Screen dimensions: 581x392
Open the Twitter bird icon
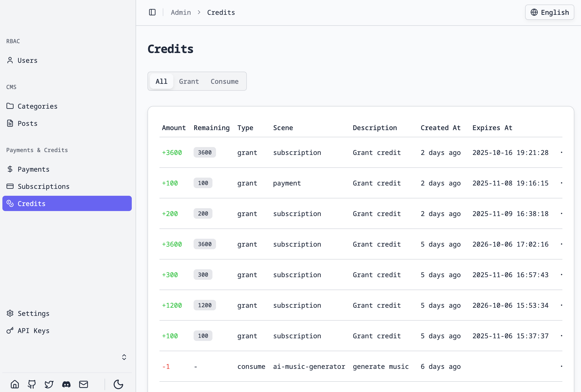coord(49,384)
